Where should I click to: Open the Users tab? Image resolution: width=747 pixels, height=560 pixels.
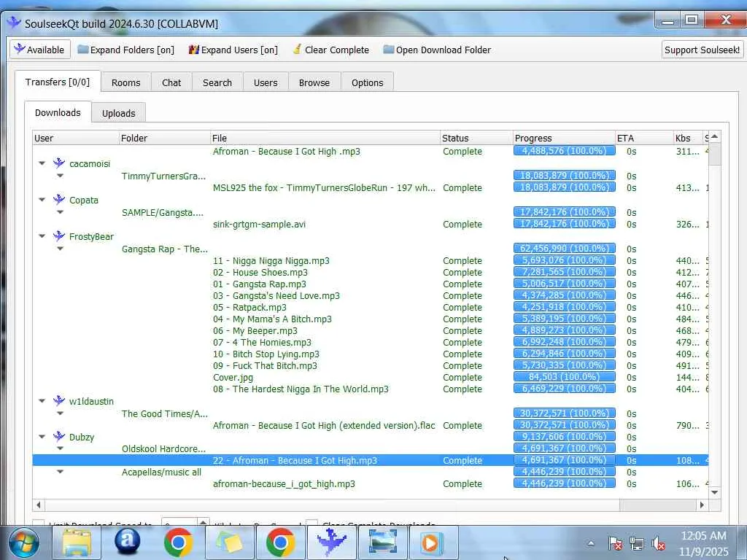(266, 82)
